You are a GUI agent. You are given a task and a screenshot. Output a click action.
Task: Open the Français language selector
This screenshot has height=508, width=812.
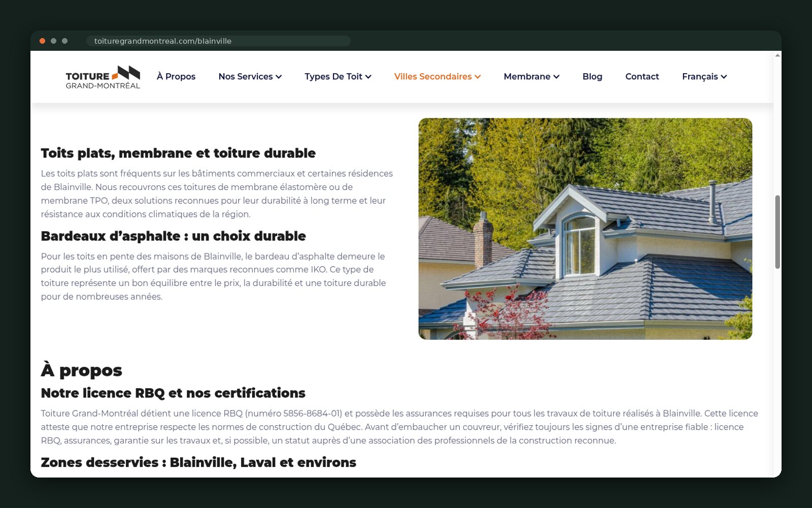[700, 77]
